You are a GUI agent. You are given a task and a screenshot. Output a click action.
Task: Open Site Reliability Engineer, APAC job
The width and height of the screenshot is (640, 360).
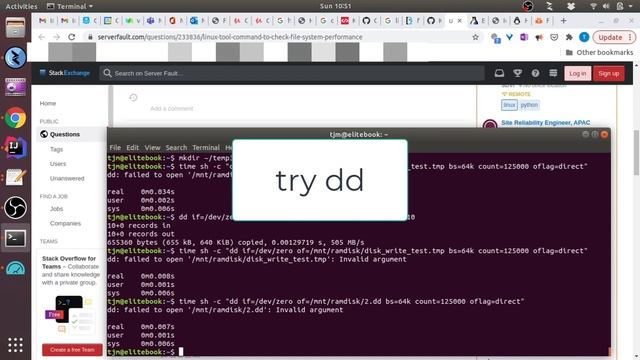(545, 122)
